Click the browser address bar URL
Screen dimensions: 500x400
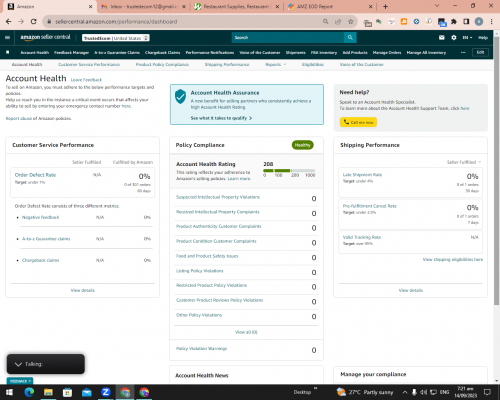(x=116, y=22)
